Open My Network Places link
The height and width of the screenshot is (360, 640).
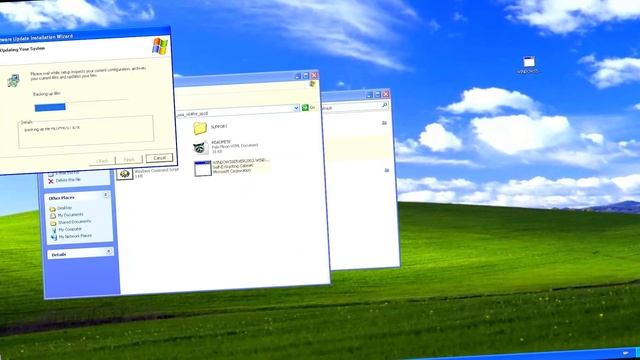pos(75,236)
